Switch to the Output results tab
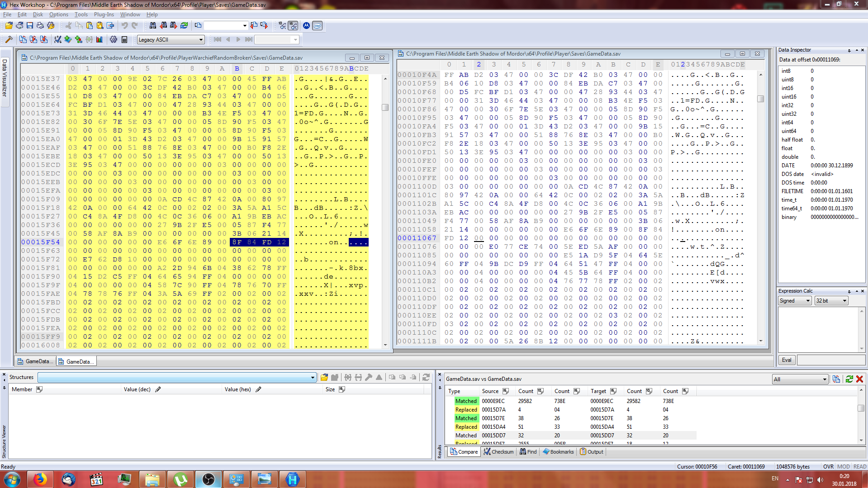868x488 pixels. point(592,452)
